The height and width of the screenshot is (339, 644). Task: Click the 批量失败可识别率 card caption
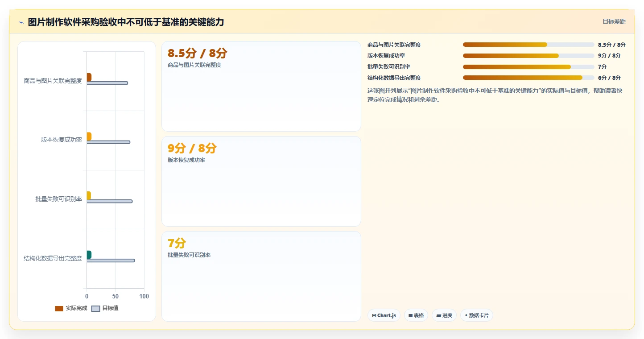(x=189, y=255)
